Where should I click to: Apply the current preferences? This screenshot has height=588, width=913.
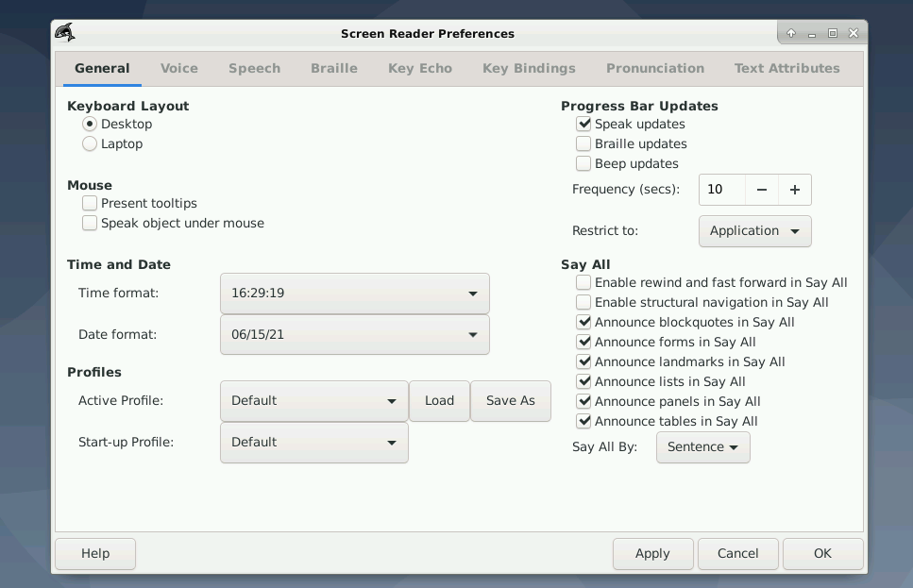(x=652, y=554)
